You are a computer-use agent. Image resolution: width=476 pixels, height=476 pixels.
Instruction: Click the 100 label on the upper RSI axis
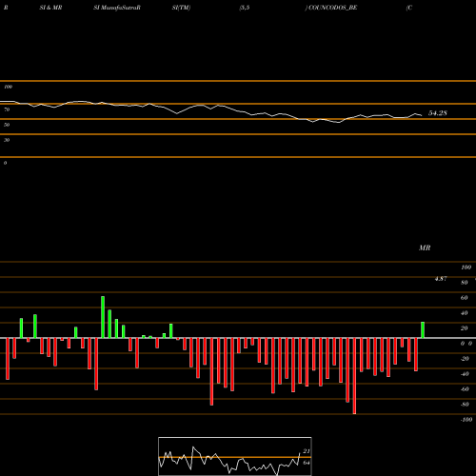[8, 87]
